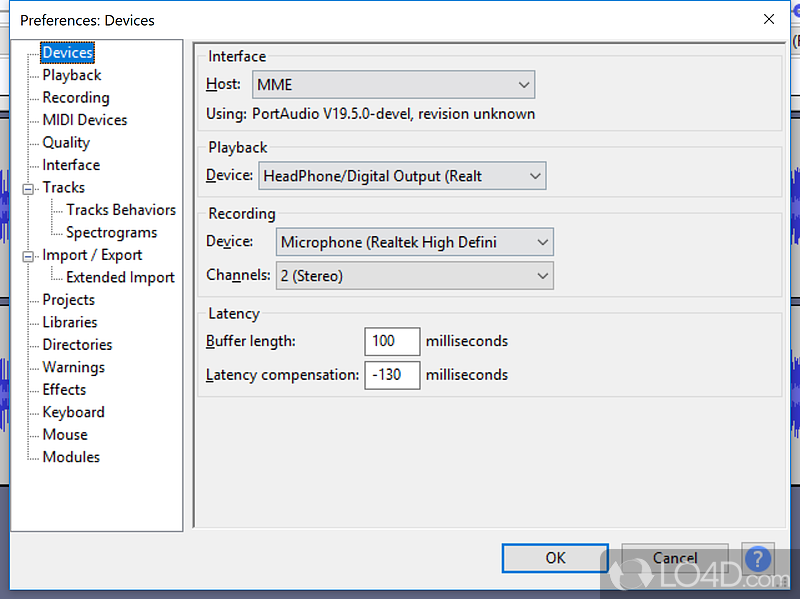Open Keyboard shortcuts preferences
The image size is (800, 599).
pos(73,412)
